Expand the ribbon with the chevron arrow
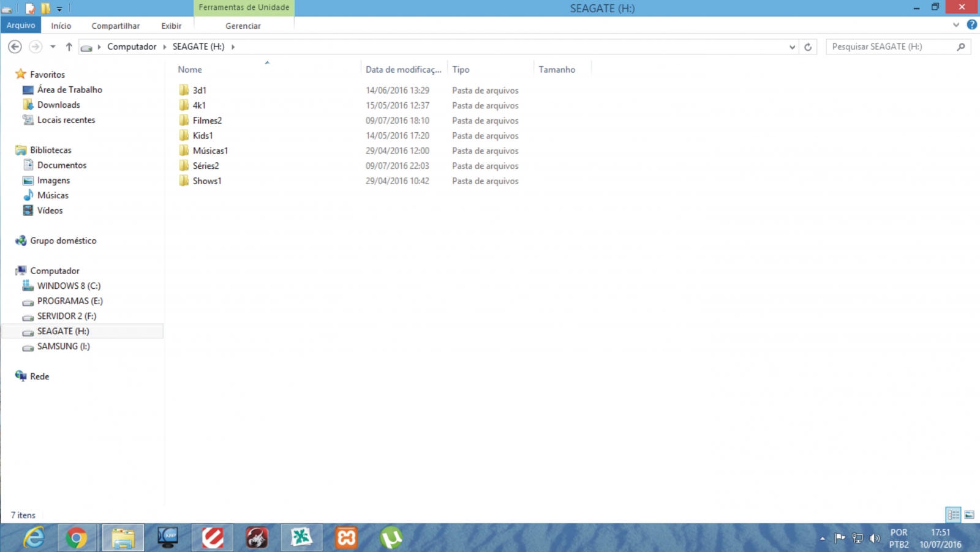The width and height of the screenshot is (980, 552). tap(956, 25)
